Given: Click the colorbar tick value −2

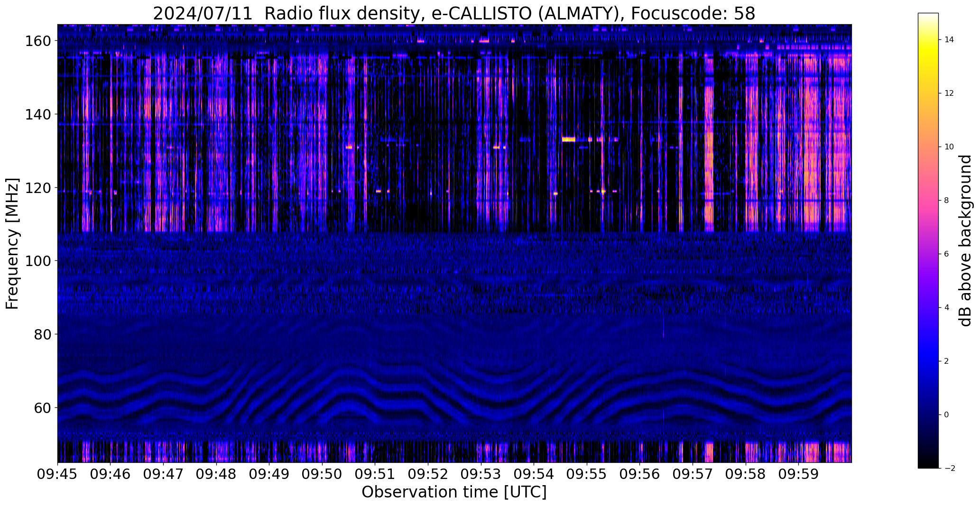Looking at the screenshot, I should 949,469.
